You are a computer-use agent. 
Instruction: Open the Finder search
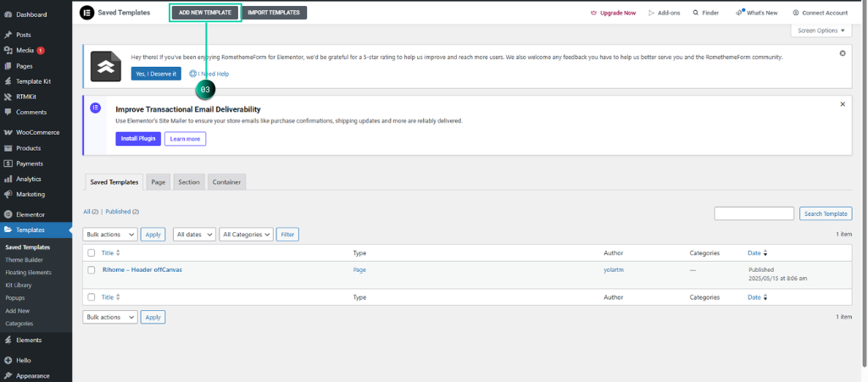coord(706,13)
